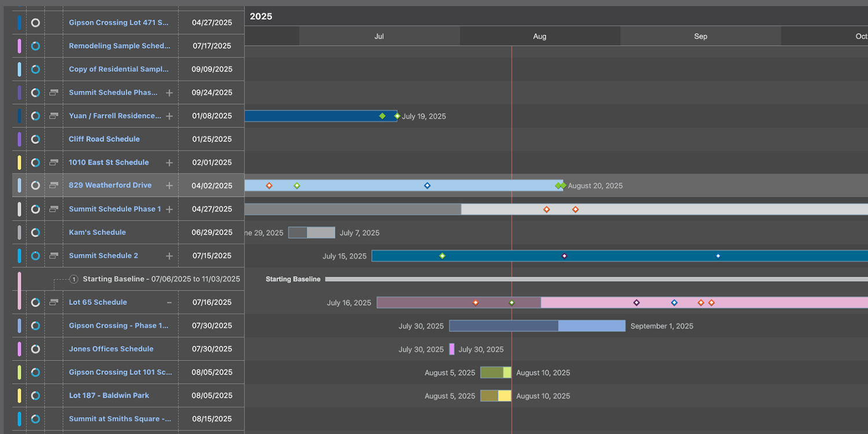This screenshot has height=434, width=868.
Task: Click the status ring for Gipson Crossing Lot 101
Action: point(35,372)
